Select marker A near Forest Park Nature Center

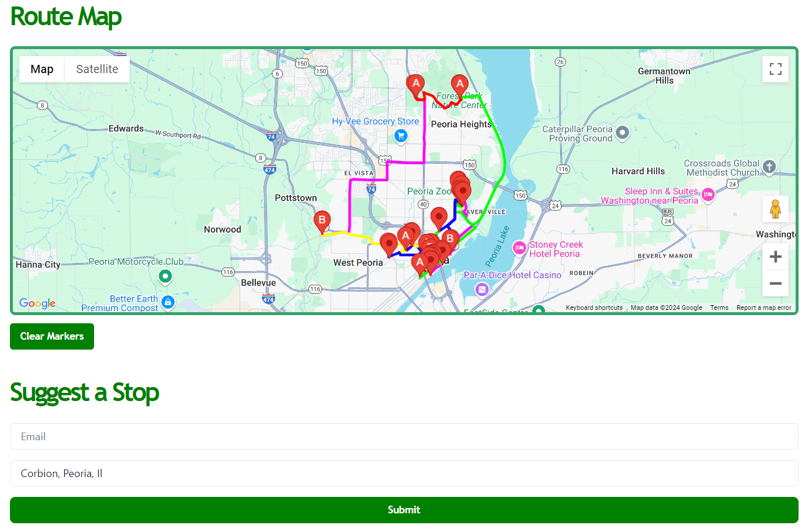tap(460, 87)
